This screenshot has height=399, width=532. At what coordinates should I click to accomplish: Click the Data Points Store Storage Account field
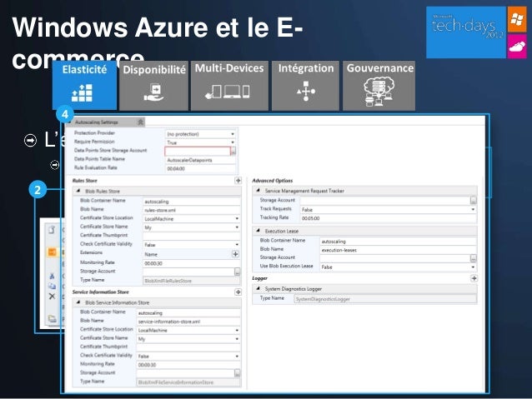tap(198, 152)
